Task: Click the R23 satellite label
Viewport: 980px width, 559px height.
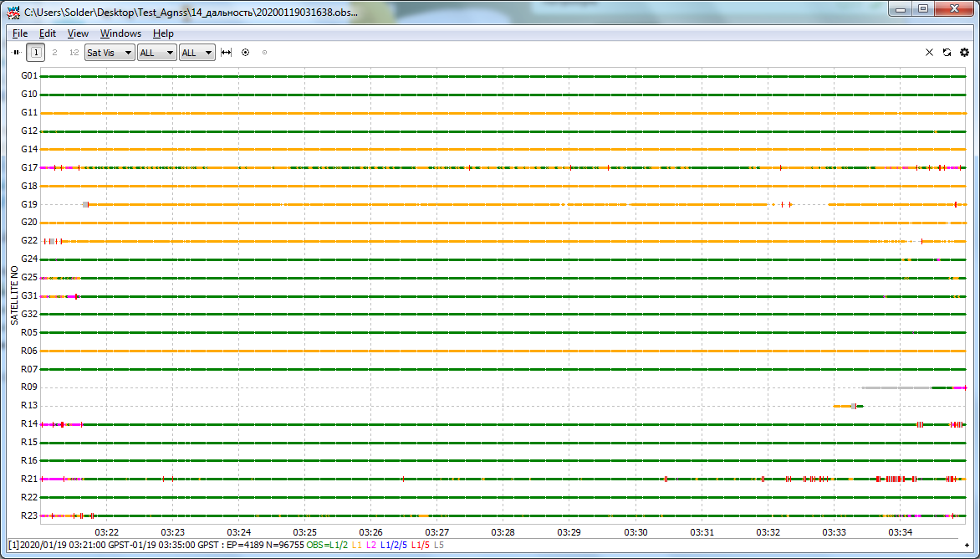Action: click(x=29, y=515)
